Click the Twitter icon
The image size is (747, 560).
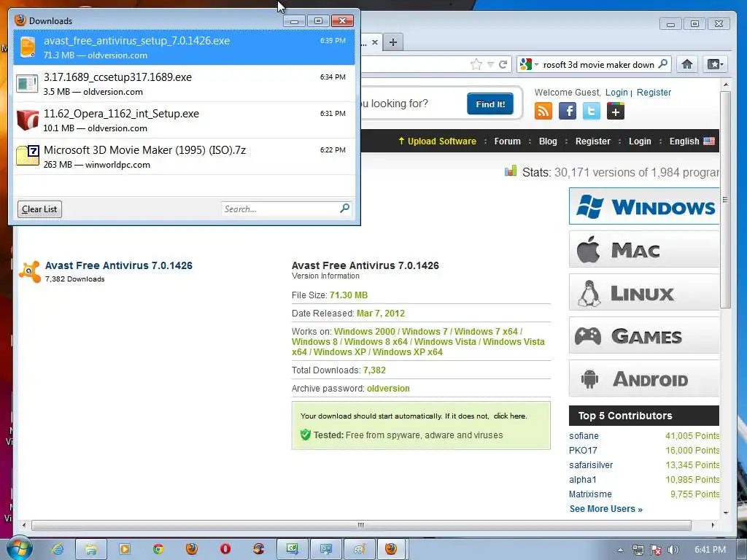pos(591,111)
